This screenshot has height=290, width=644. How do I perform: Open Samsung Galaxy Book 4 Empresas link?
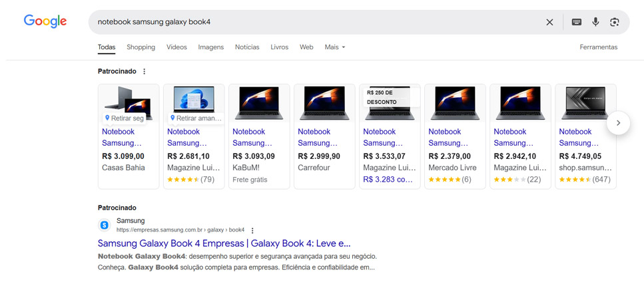tap(224, 243)
